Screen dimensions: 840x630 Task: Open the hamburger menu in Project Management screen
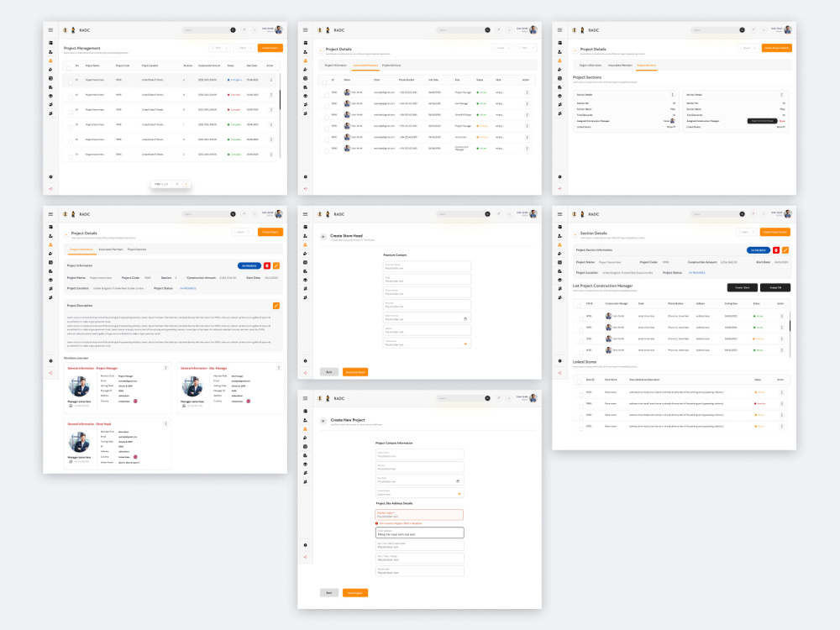coord(51,30)
